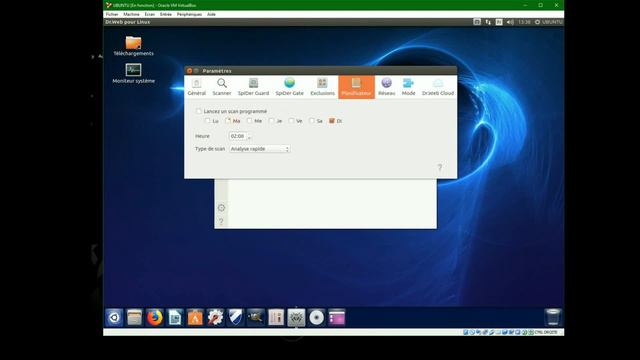Uncheck the Di (Sunday) day box
Screen dimensions: 640x360
pyautogui.click(x=332, y=121)
